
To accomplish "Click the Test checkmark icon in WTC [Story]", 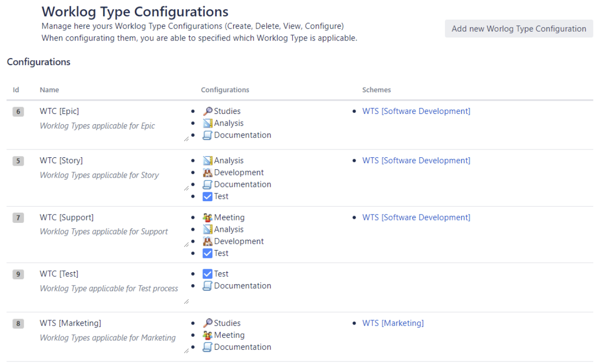I will (208, 196).
